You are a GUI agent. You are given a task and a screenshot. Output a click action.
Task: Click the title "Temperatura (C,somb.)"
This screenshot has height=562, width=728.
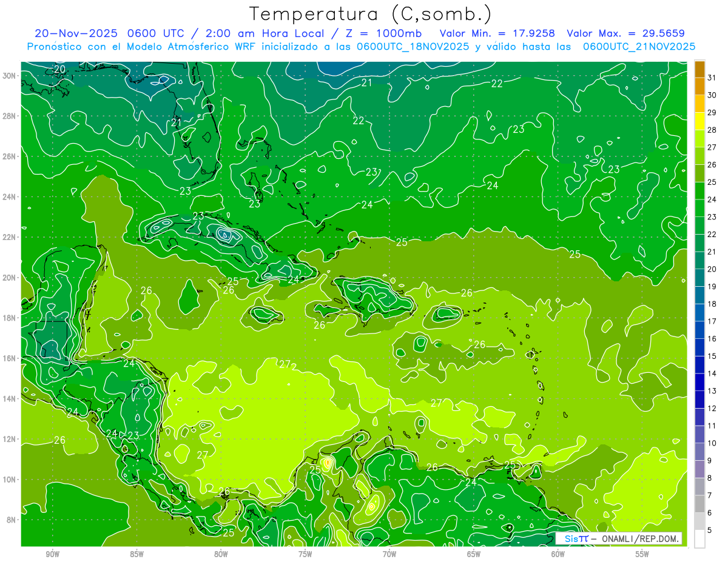tap(371, 14)
